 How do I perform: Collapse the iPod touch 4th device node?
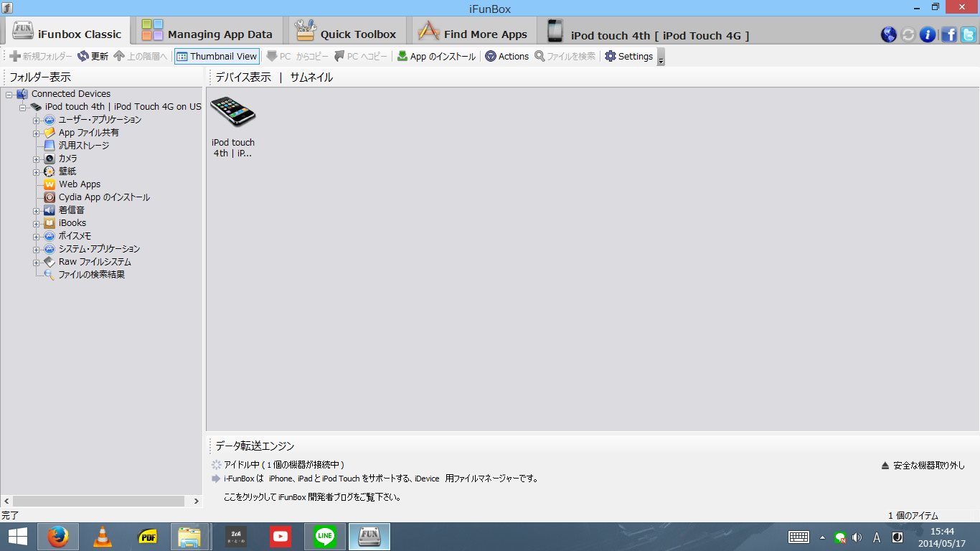(23, 107)
